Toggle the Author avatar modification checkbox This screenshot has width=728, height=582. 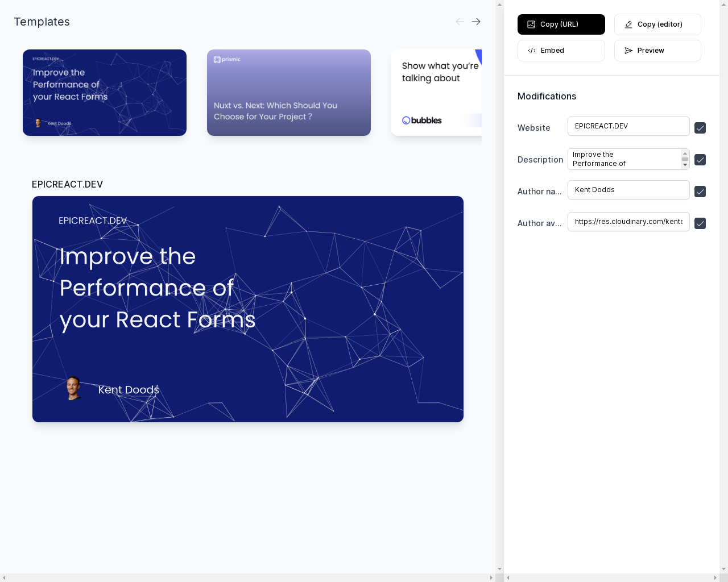tap(700, 223)
